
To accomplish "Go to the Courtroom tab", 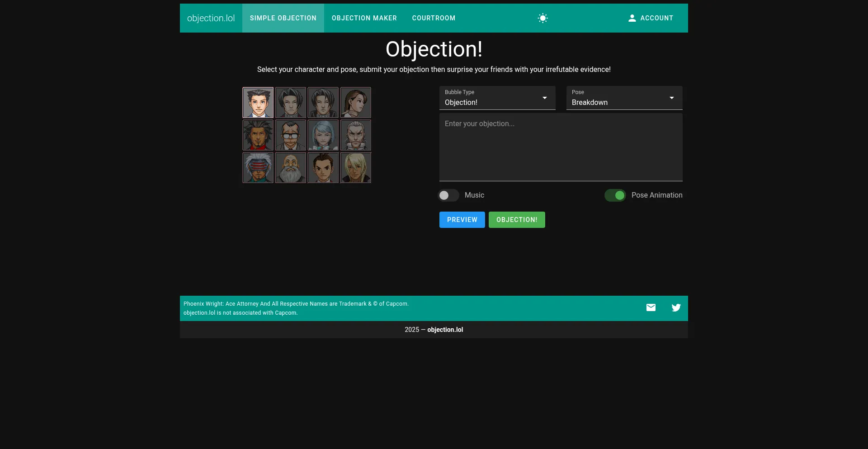I will pos(434,18).
